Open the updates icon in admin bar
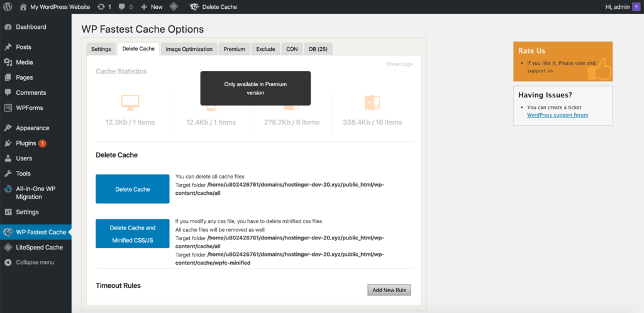Viewport: 644px width, 313px height. [101, 7]
